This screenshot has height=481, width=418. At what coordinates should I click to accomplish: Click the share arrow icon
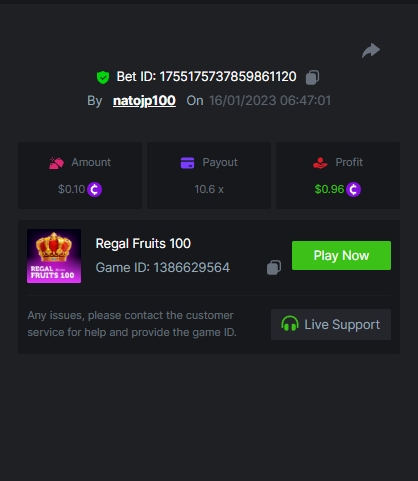(371, 51)
